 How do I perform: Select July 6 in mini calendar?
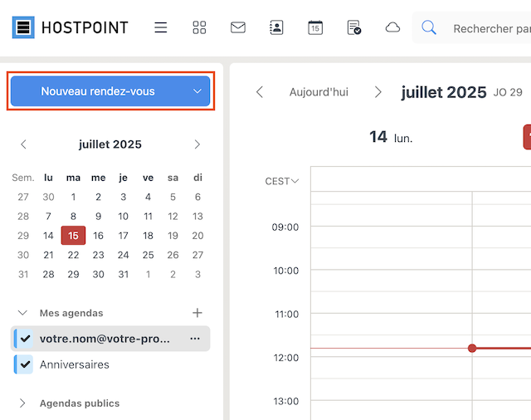(197, 197)
